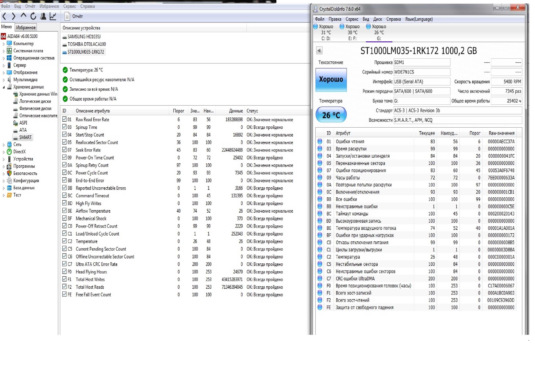The image size is (535, 392).
Task: Click the AIDA64 back navigation arrow
Action: (4, 16)
